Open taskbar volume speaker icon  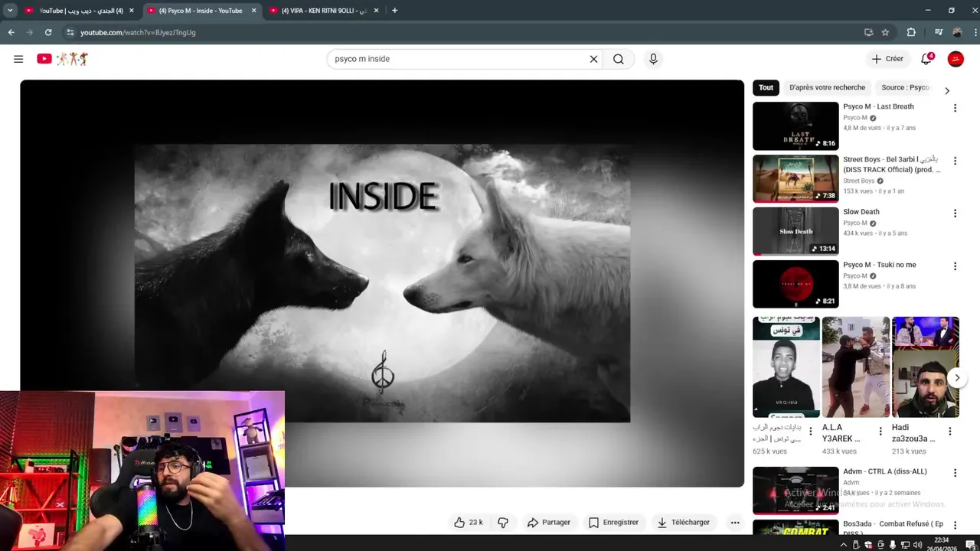pos(917,545)
